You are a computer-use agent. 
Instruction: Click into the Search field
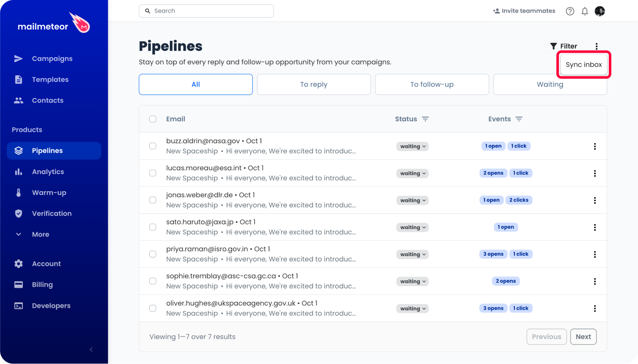pyautogui.click(x=206, y=11)
